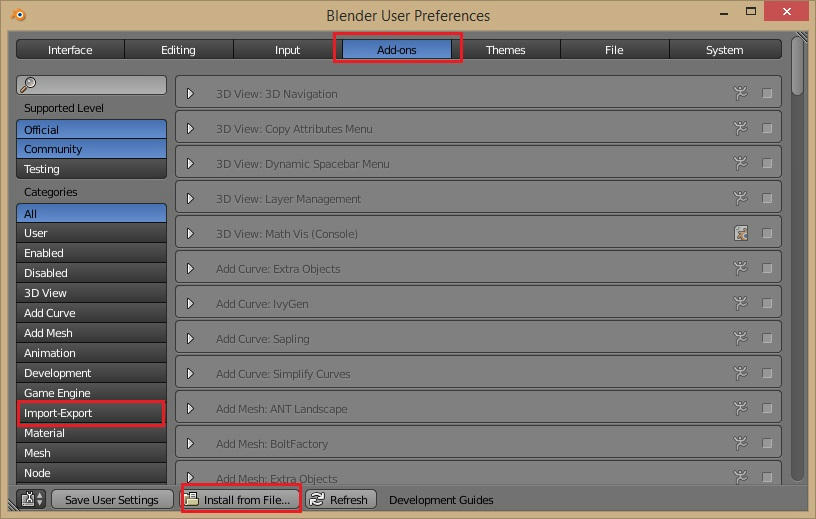Filter by Enabled category
The width and height of the screenshot is (816, 519).
[x=92, y=253]
